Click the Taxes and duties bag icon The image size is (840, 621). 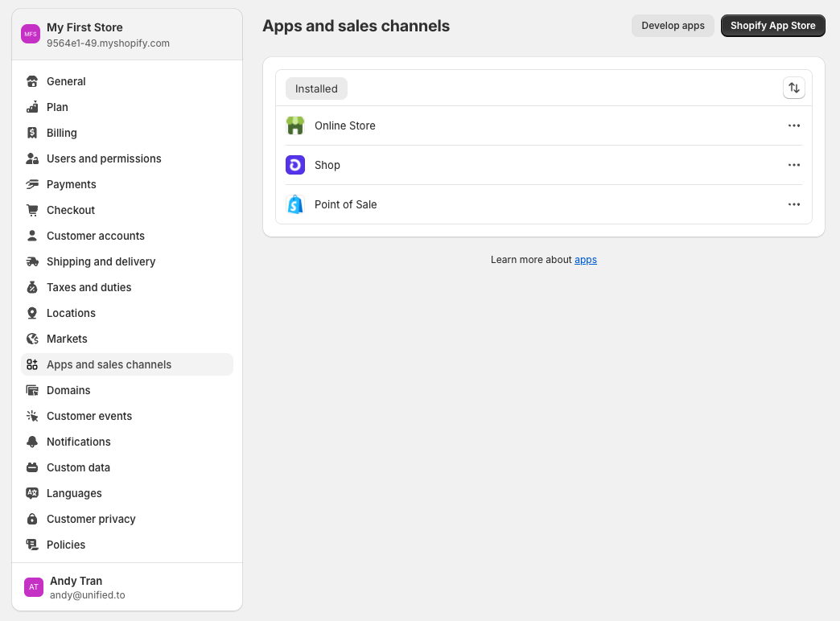point(32,287)
